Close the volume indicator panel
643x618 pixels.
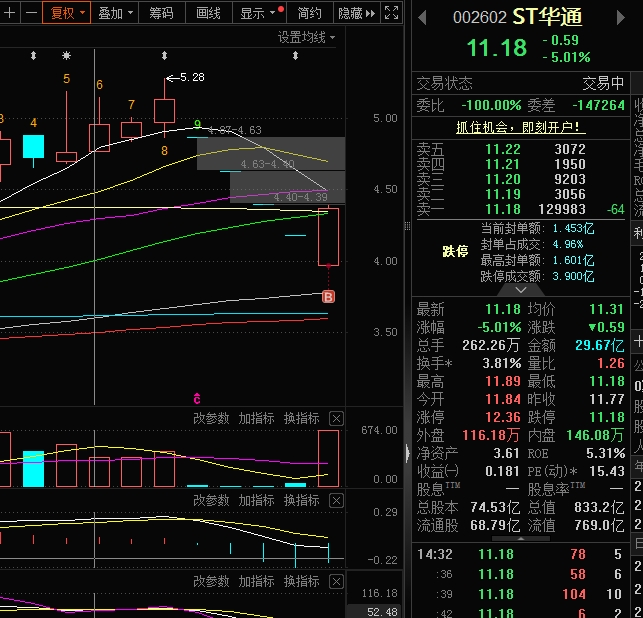coord(336,419)
